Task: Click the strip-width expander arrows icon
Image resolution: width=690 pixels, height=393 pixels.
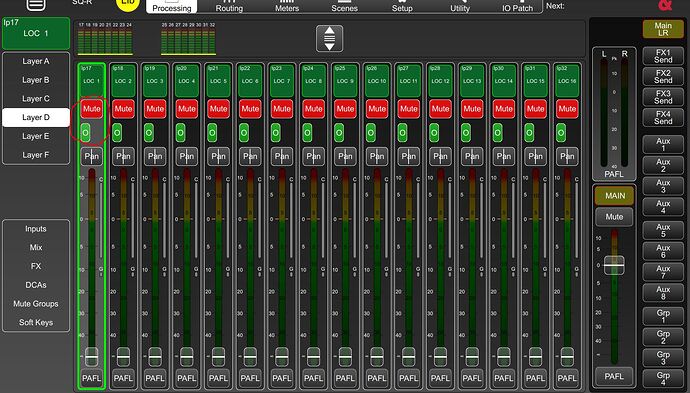Action: 330,39
